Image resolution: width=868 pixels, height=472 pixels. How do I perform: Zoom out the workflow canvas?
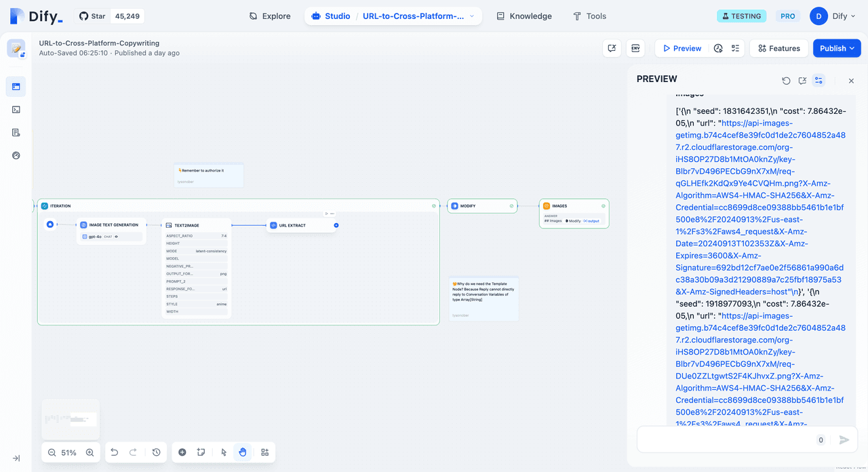[52, 452]
